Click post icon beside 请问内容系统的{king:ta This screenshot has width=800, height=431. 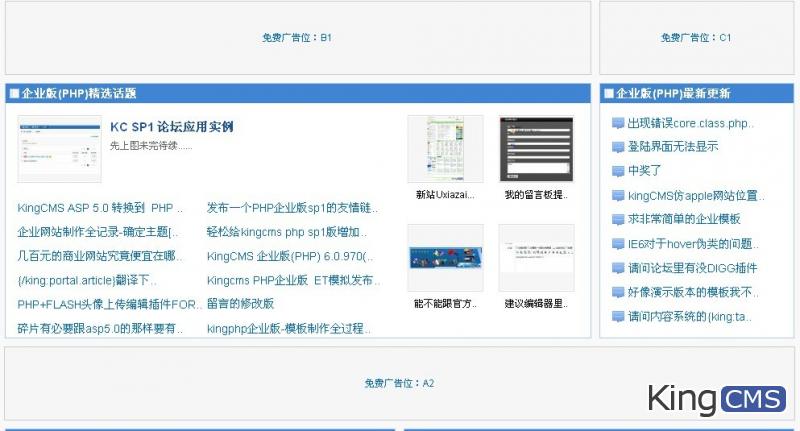[618, 317]
